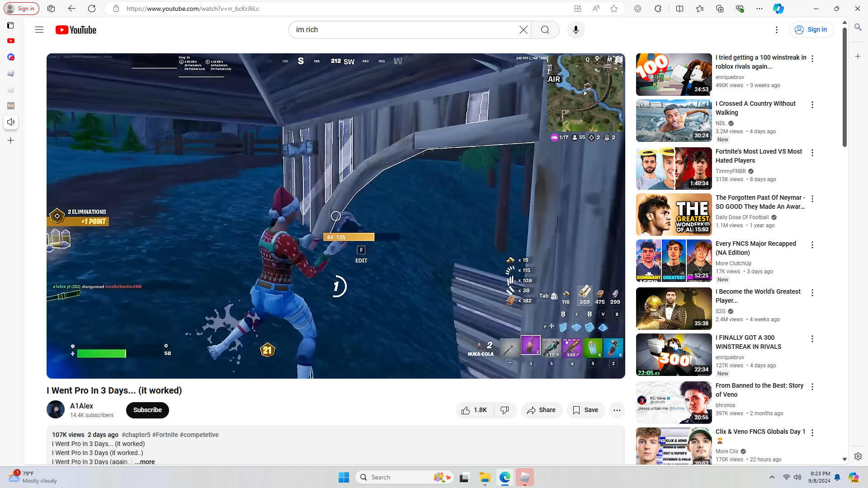This screenshot has height=488, width=868.
Task: Open more actions menu below video
Action: click(617, 410)
